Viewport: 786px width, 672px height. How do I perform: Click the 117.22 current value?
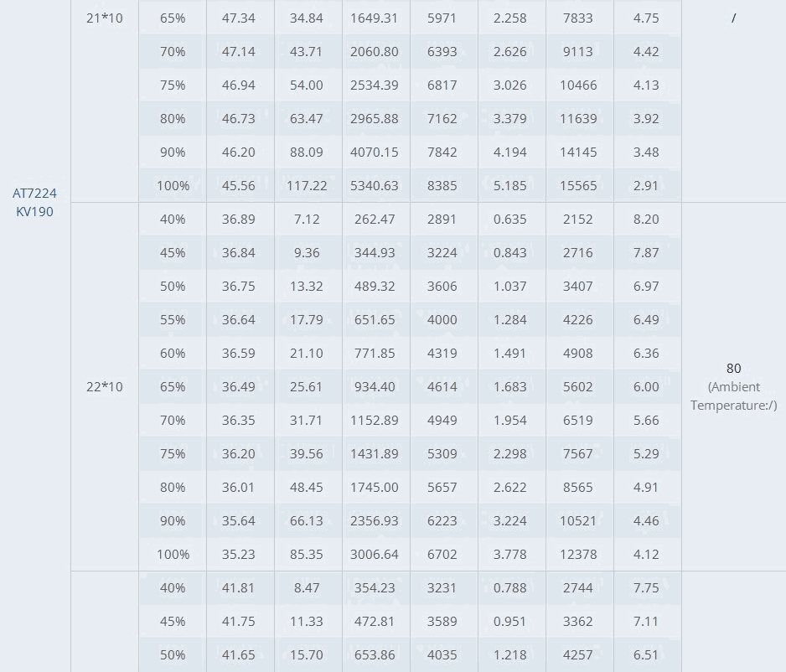[307, 186]
